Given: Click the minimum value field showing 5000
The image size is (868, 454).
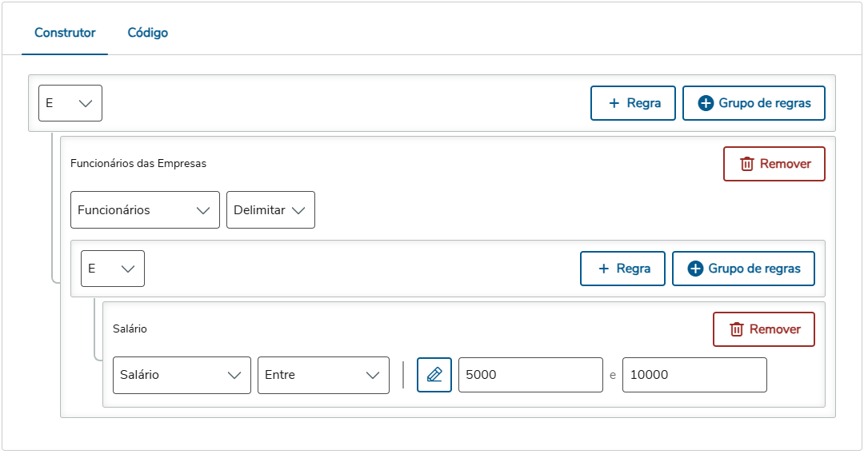Looking at the screenshot, I should point(530,375).
